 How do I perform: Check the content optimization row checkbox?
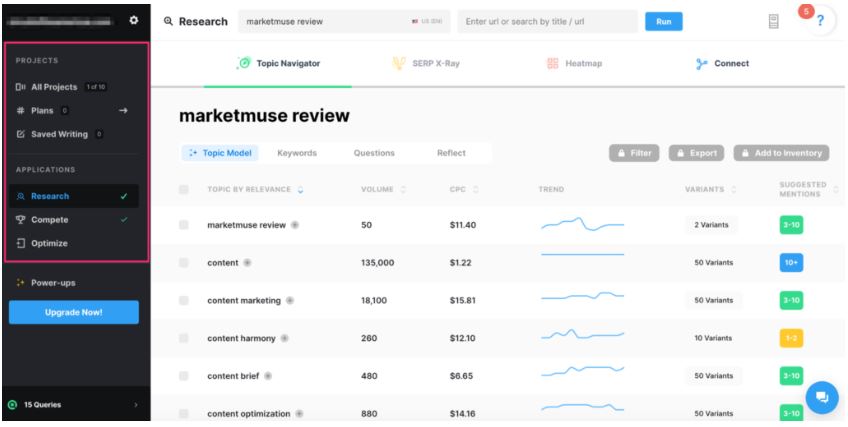(x=184, y=414)
